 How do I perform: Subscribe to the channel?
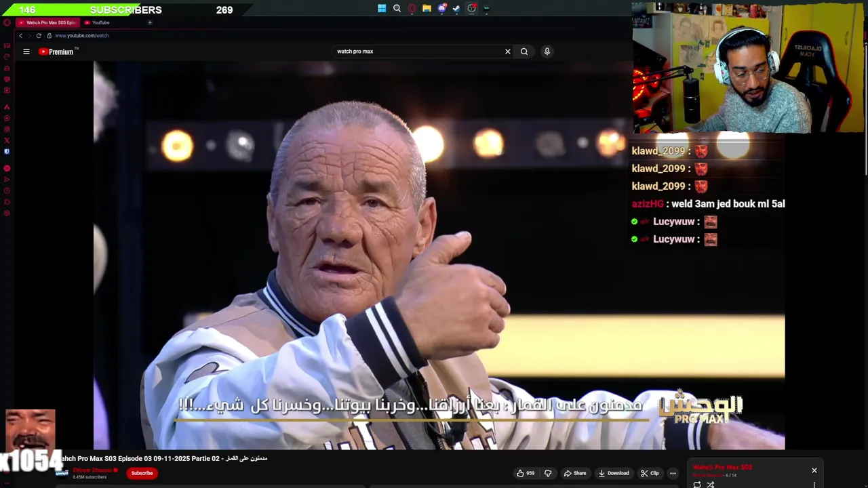[x=142, y=473]
